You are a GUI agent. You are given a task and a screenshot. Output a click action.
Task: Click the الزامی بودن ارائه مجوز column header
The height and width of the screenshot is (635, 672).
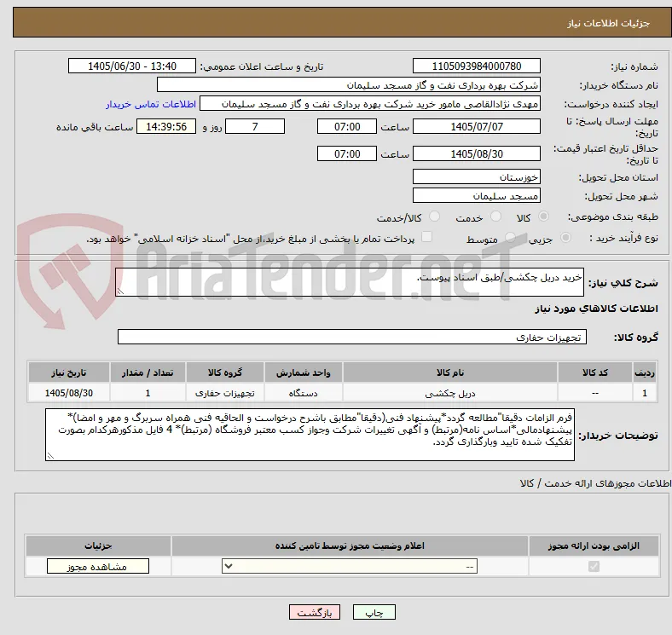tap(594, 546)
